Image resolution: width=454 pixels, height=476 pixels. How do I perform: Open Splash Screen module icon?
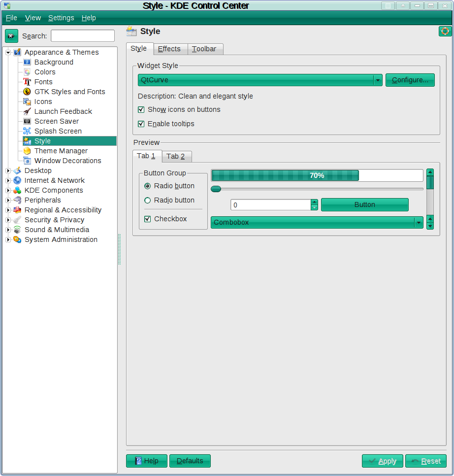click(x=27, y=131)
